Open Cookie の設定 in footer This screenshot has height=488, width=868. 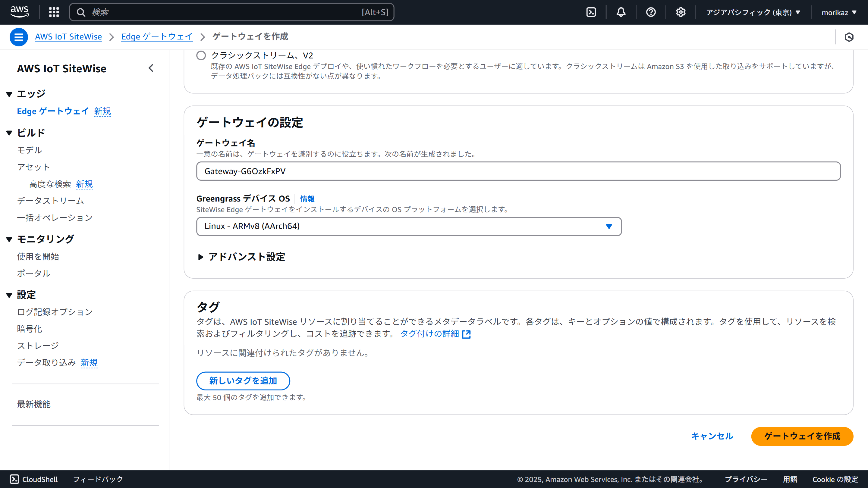pos(835,479)
